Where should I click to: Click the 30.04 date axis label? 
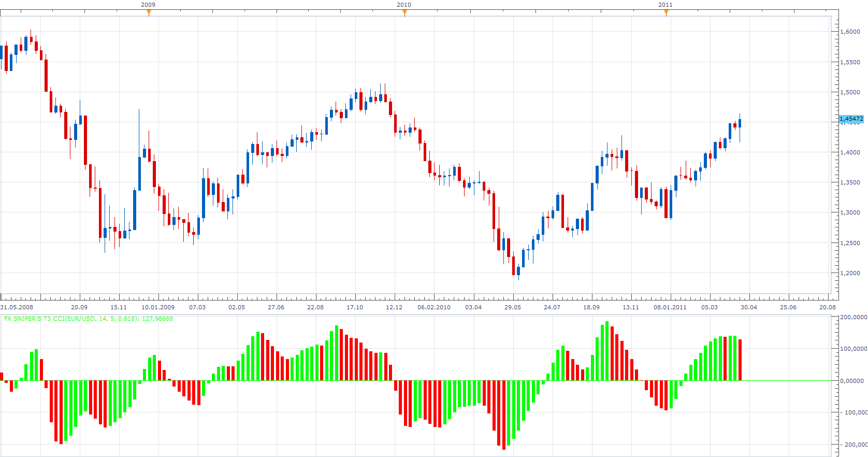click(749, 307)
